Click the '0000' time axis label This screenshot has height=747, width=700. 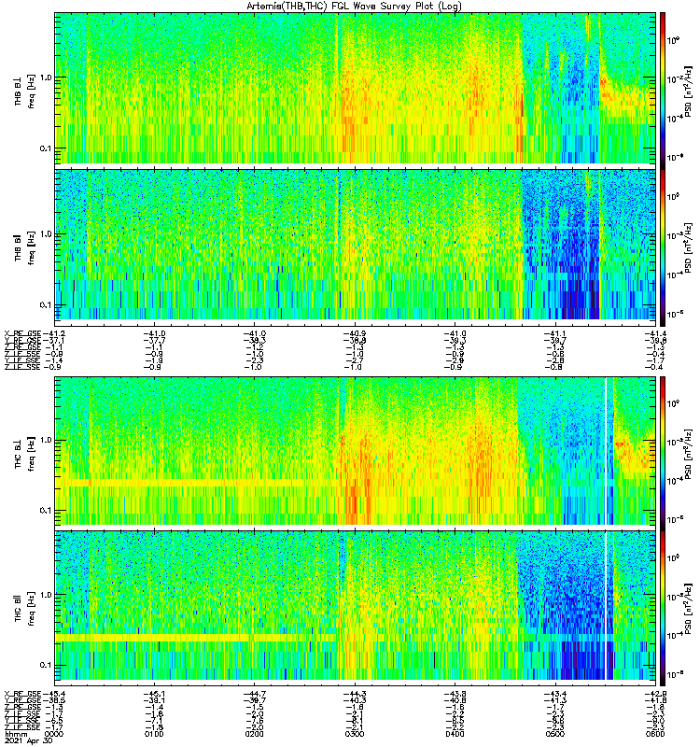(x=53, y=734)
